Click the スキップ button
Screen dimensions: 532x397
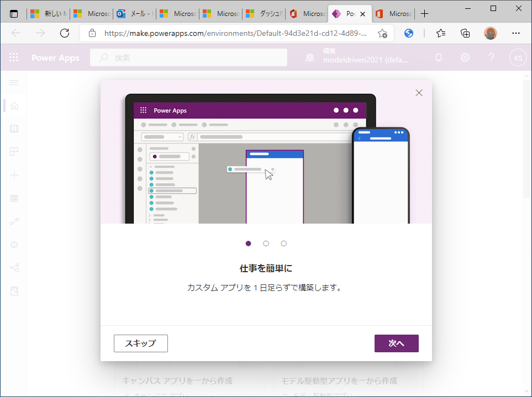point(141,343)
